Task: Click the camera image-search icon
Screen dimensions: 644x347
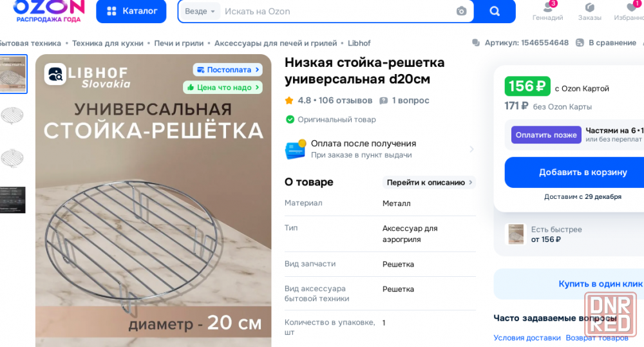Action: tap(461, 11)
